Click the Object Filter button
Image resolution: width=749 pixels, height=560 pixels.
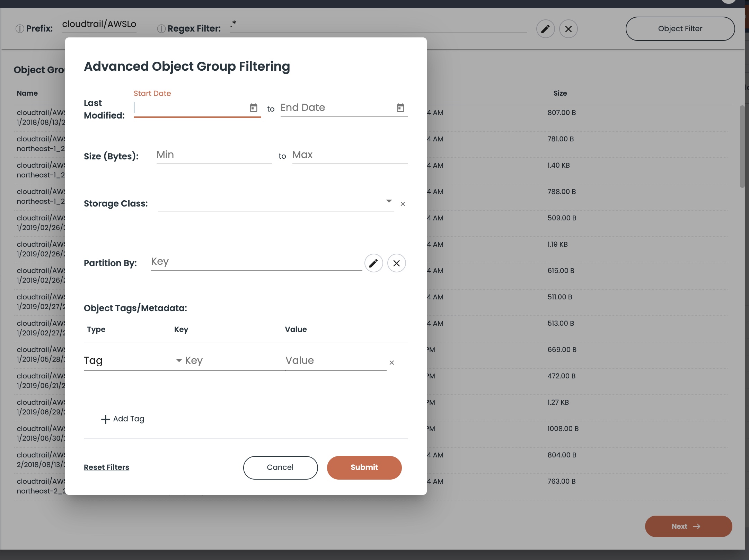coord(680,29)
